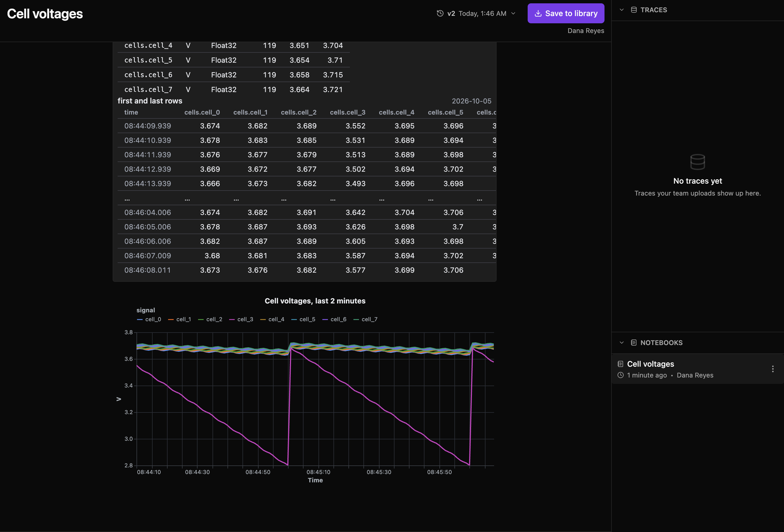Click the 2026-10-05 date label
784x532 pixels.
471,101
